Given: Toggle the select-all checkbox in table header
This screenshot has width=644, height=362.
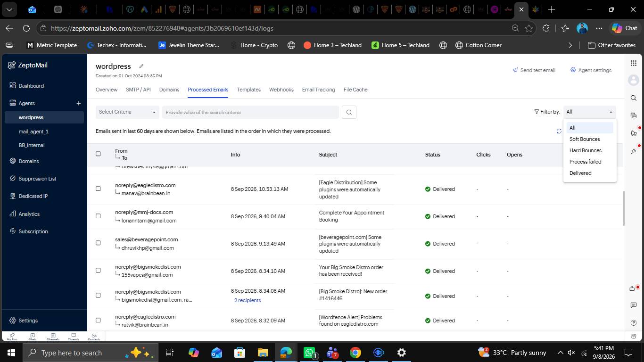Looking at the screenshot, I should pos(98,154).
